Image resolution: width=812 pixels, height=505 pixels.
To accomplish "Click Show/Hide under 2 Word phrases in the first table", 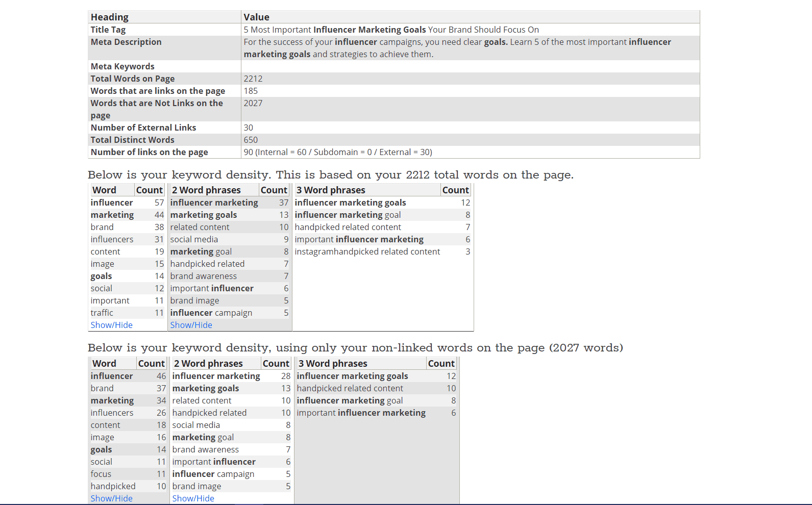I will (191, 325).
